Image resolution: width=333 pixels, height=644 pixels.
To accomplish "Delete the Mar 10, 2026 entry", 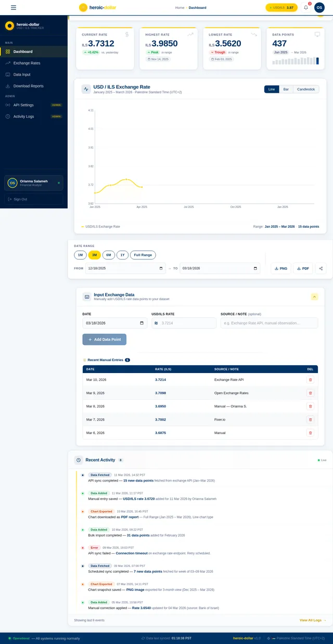I will (311, 380).
